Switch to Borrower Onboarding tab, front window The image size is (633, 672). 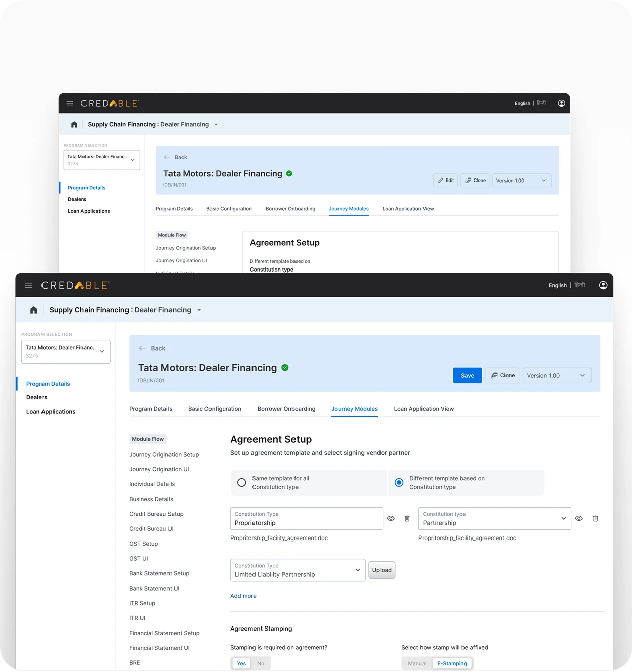pyautogui.click(x=286, y=409)
